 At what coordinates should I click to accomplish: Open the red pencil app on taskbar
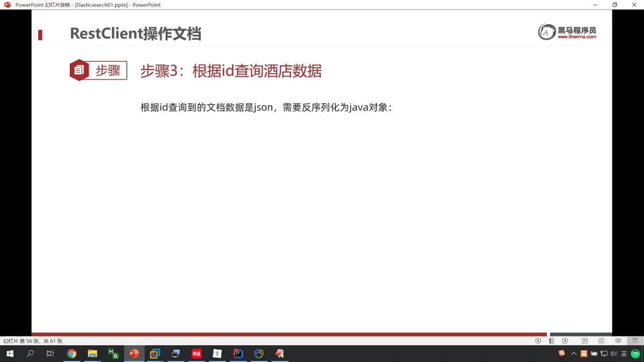(x=280, y=353)
